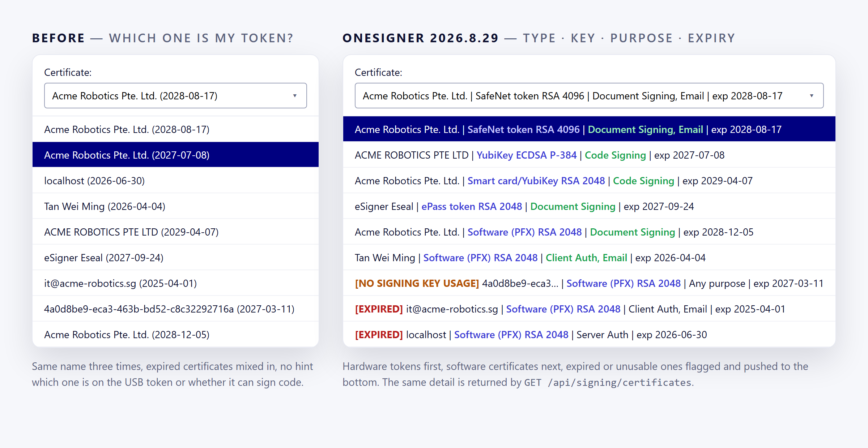This screenshot has width=868, height=448.
Task: Choose Smart card/YubiKey RSA 2048 Code Signing certificate
Action: [x=589, y=180]
